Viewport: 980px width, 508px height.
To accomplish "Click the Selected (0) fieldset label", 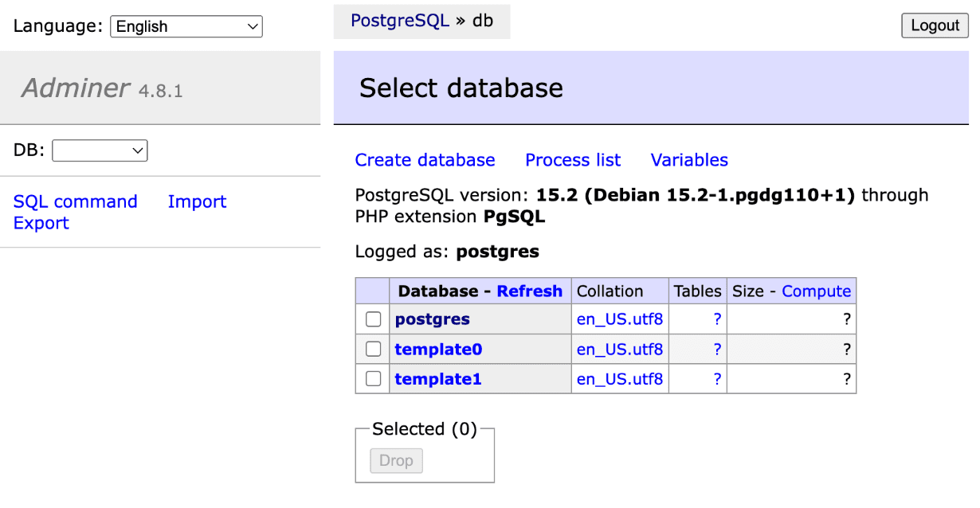I will (x=425, y=429).
